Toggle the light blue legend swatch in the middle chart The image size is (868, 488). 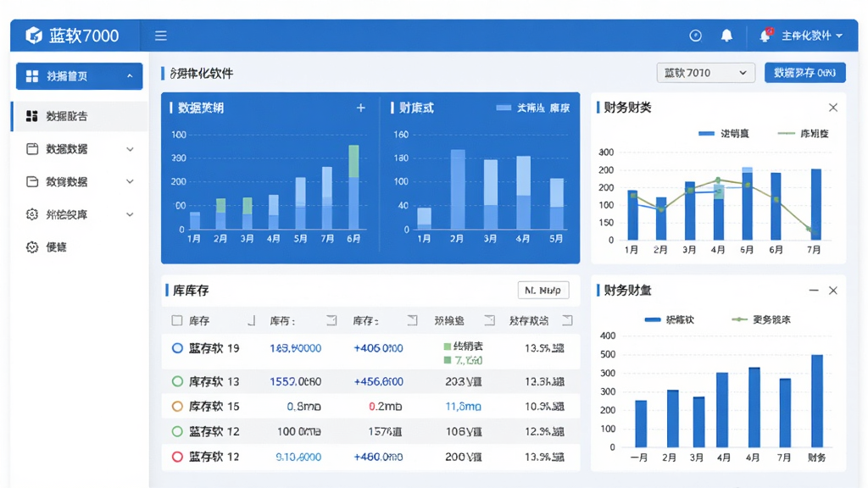(504, 108)
